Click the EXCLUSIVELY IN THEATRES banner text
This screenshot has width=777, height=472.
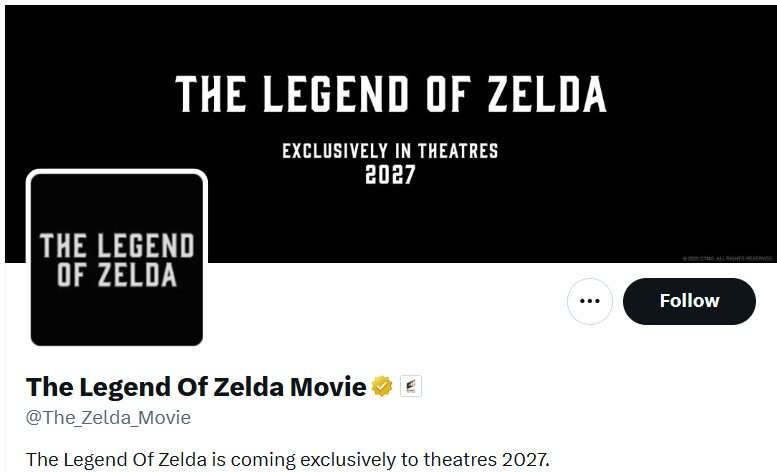390,151
